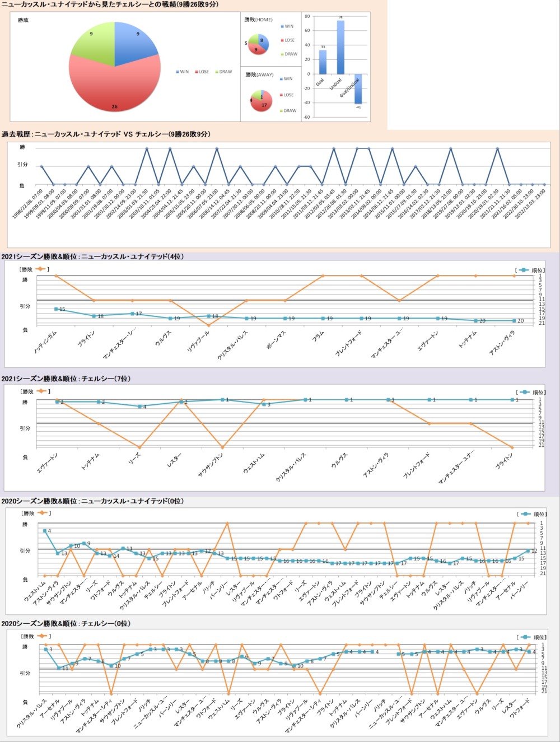Click teal 順位 legend marker in 2021 Chelsea chart
Image resolution: width=560 pixels, height=742 pixels.
[x=525, y=392]
